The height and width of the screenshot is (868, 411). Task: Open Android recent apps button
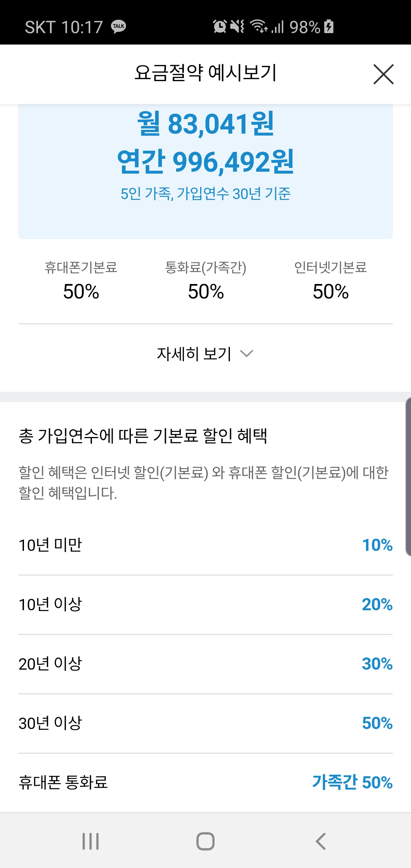91,841
